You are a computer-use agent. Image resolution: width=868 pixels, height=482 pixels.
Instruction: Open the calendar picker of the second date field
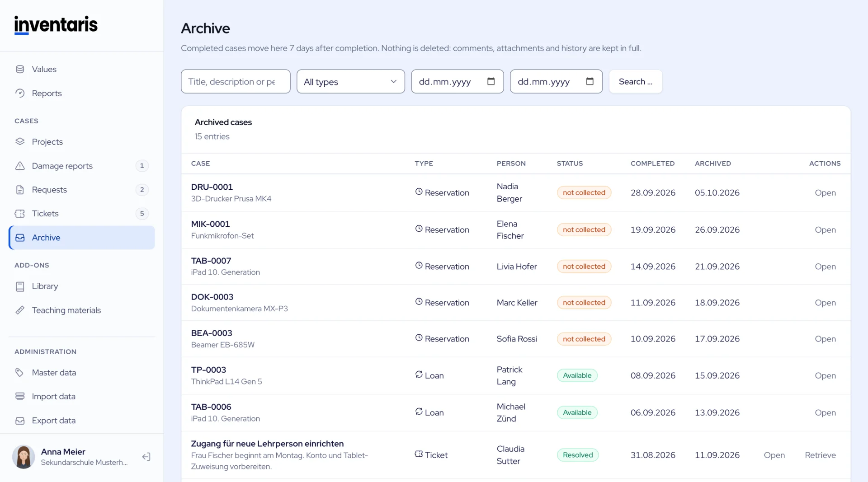[590, 81]
